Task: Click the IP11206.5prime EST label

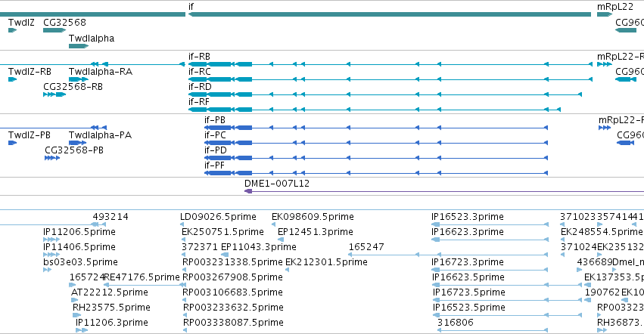Action: coord(79,232)
